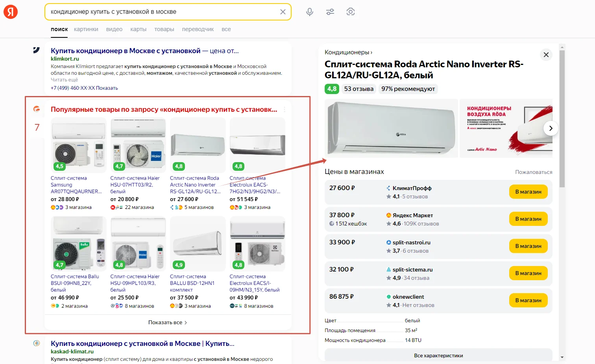
Task: Open search filters with the sliders icon
Action: (330, 12)
